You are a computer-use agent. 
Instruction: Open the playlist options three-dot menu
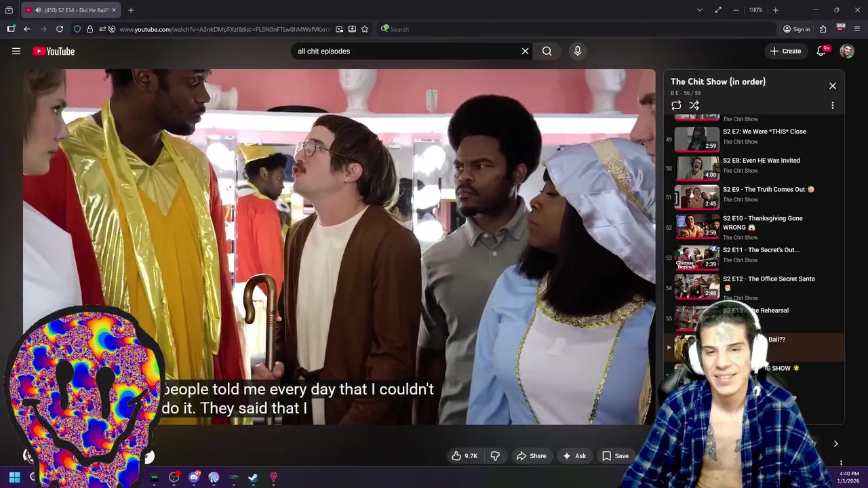point(833,105)
